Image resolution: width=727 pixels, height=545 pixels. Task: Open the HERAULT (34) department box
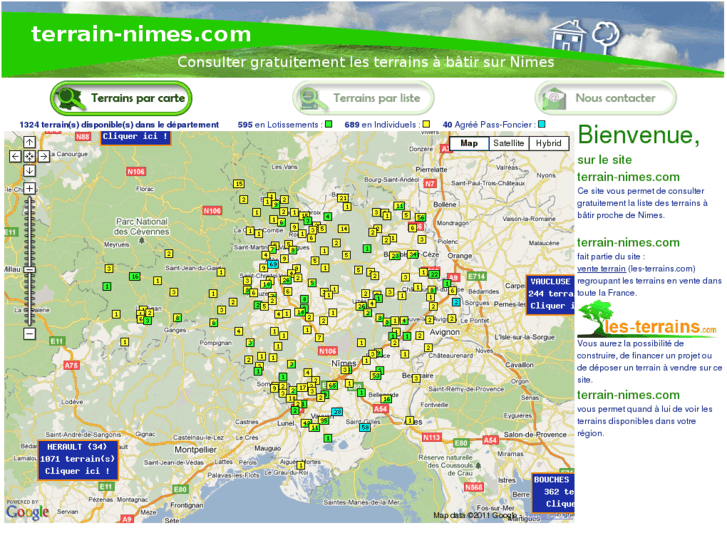[77, 459]
